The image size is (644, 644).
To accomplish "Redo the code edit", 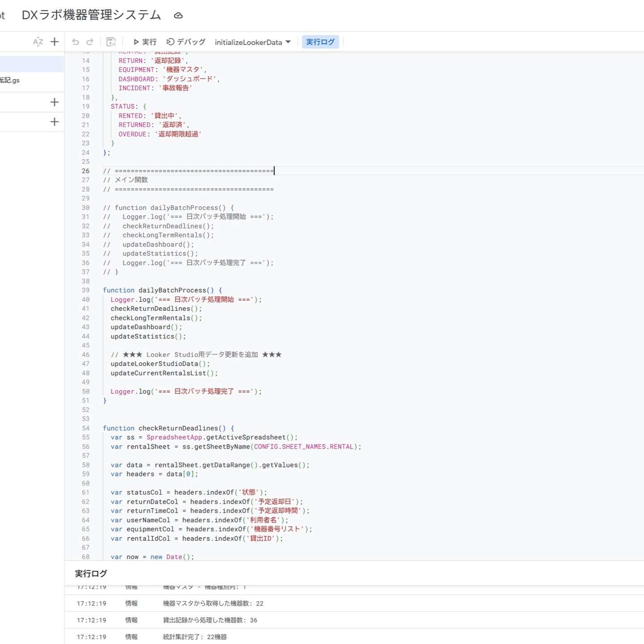I will point(89,42).
